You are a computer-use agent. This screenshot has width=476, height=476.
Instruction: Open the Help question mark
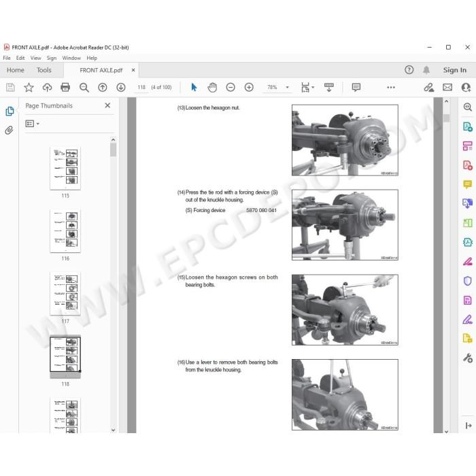(x=409, y=70)
